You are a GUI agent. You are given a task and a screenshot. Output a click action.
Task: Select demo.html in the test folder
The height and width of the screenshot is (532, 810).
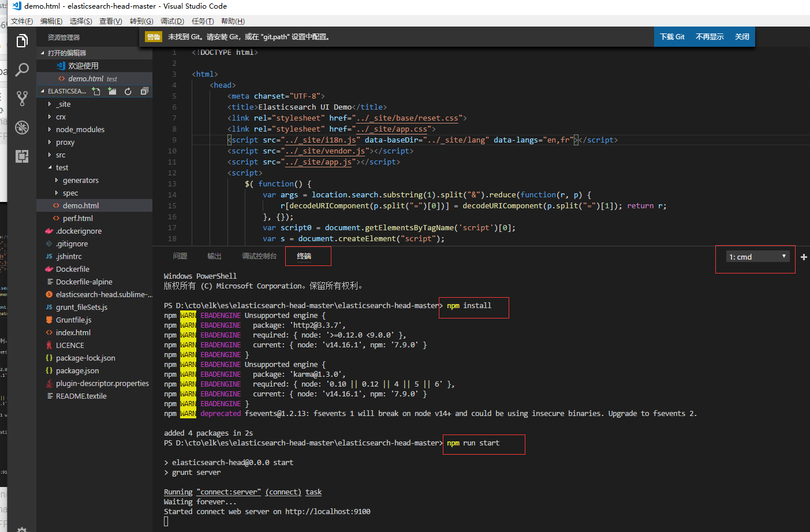click(80, 205)
